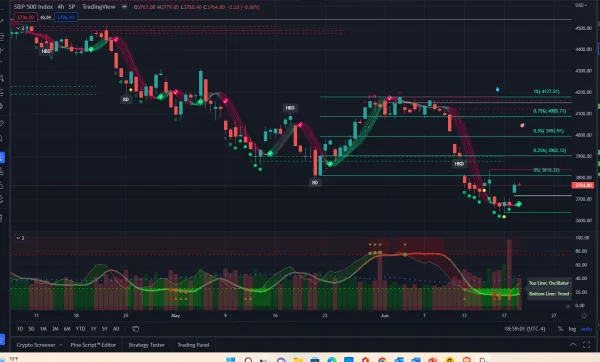Image resolution: width=600 pixels, height=362 pixels.
Task: Open Chrome from the taskbar
Action: pyautogui.click(x=382, y=360)
